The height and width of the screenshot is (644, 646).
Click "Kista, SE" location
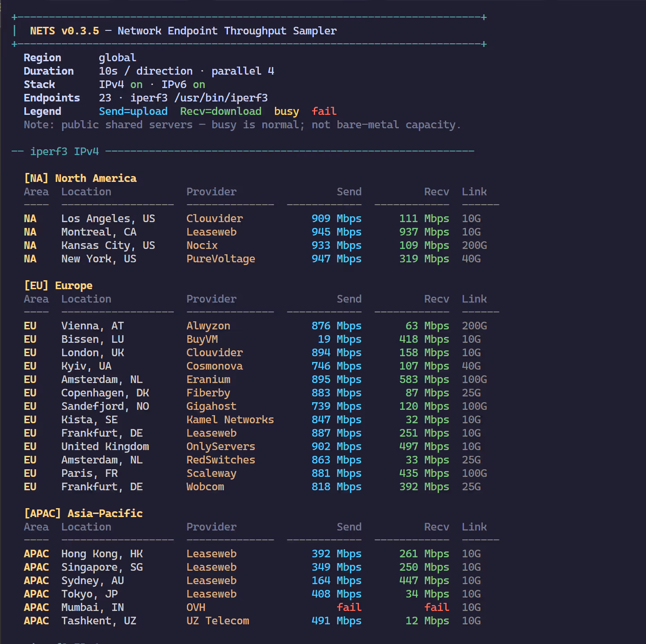coord(89,420)
